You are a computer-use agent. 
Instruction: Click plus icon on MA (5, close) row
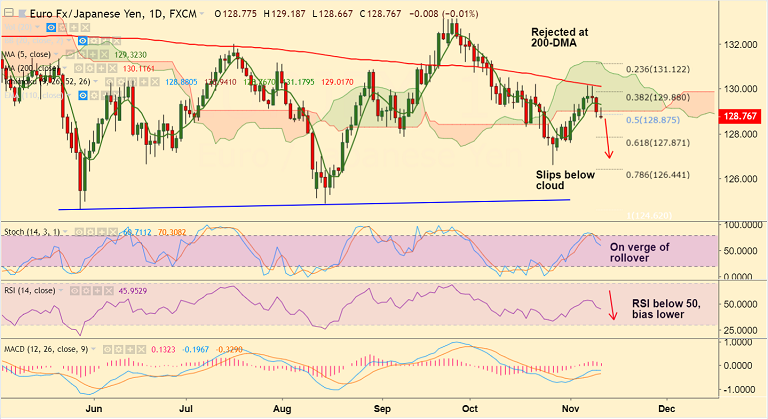(x=93, y=54)
